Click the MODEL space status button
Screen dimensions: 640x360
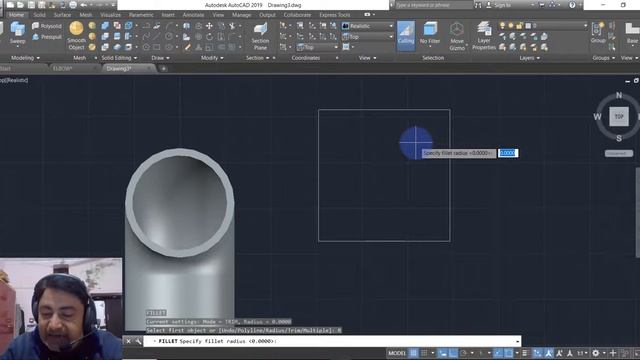[x=397, y=353]
